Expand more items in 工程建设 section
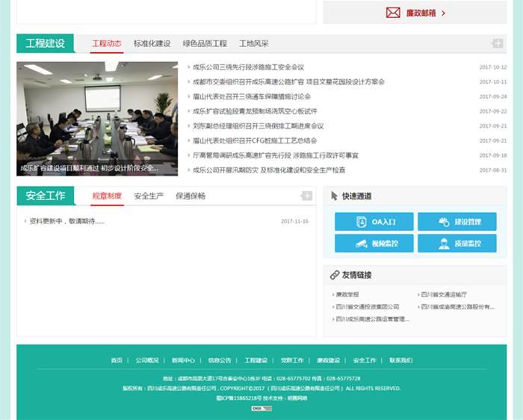 pyautogui.click(x=497, y=44)
